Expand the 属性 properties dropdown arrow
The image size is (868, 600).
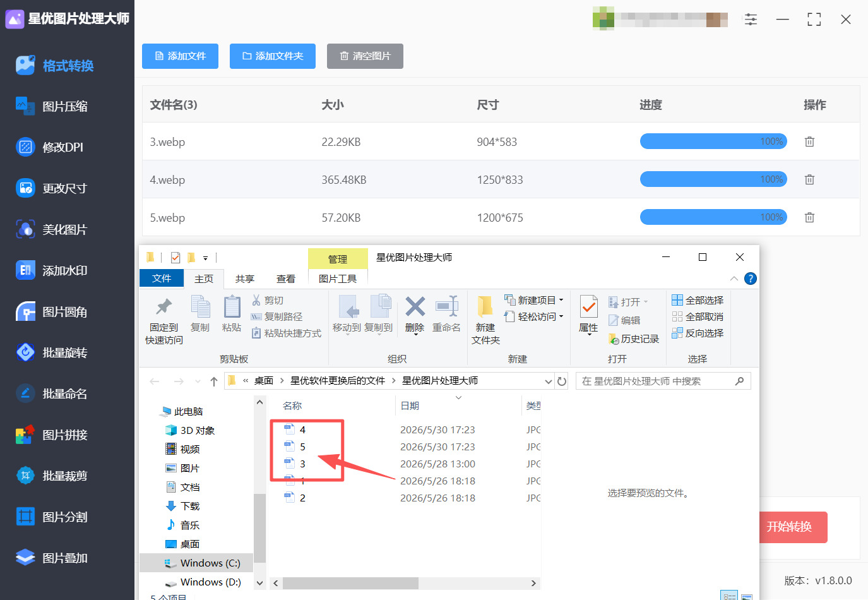click(x=588, y=335)
